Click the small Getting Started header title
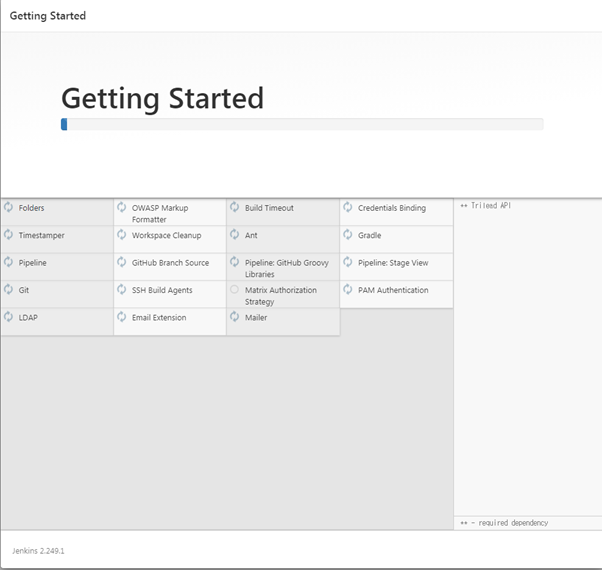 click(x=48, y=16)
